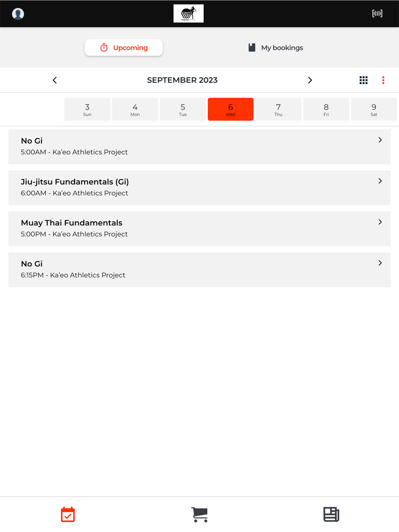Expand chevron on Muay Thai Fundamentals row
Screen dimensions: 399x532
380,222
